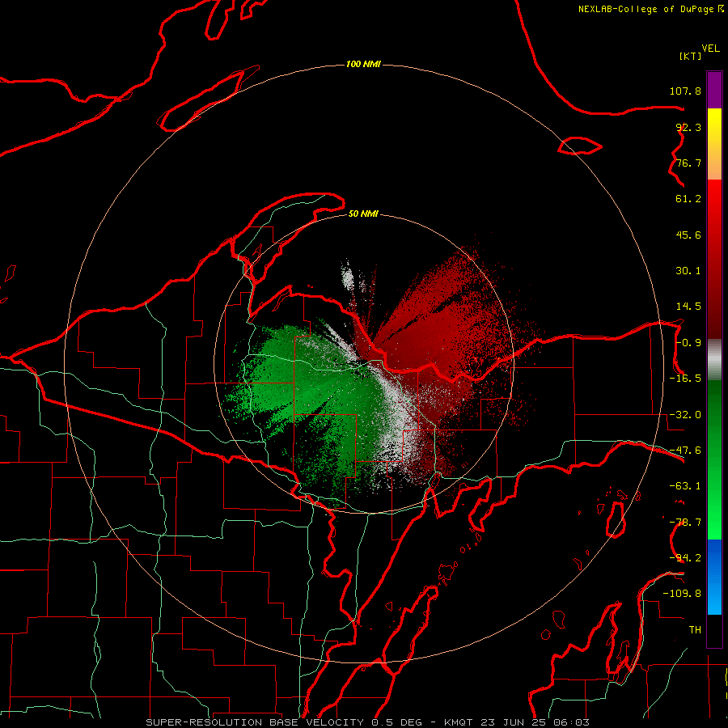Click the TH legend label
This screenshot has width=728, height=728.
pyautogui.click(x=695, y=630)
